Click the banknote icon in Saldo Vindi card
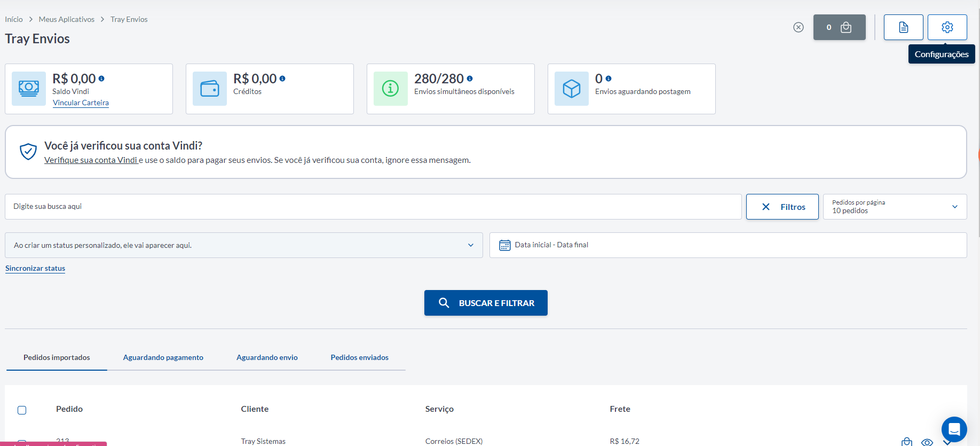 pos(29,89)
